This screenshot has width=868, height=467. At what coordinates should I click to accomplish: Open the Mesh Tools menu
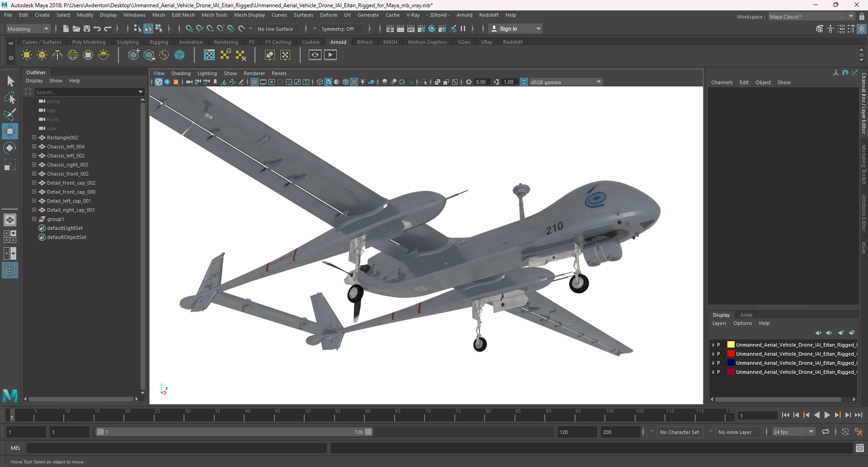[x=214, y=15]
